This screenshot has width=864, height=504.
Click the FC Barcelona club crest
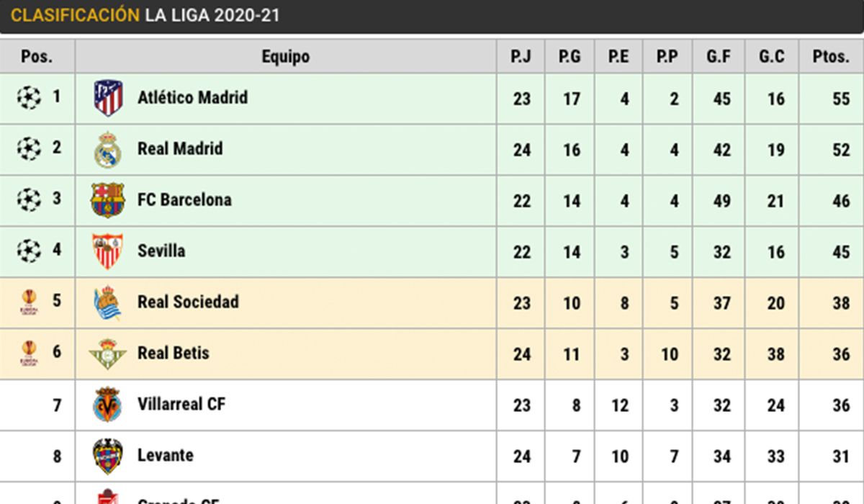[x=108, y=200]
